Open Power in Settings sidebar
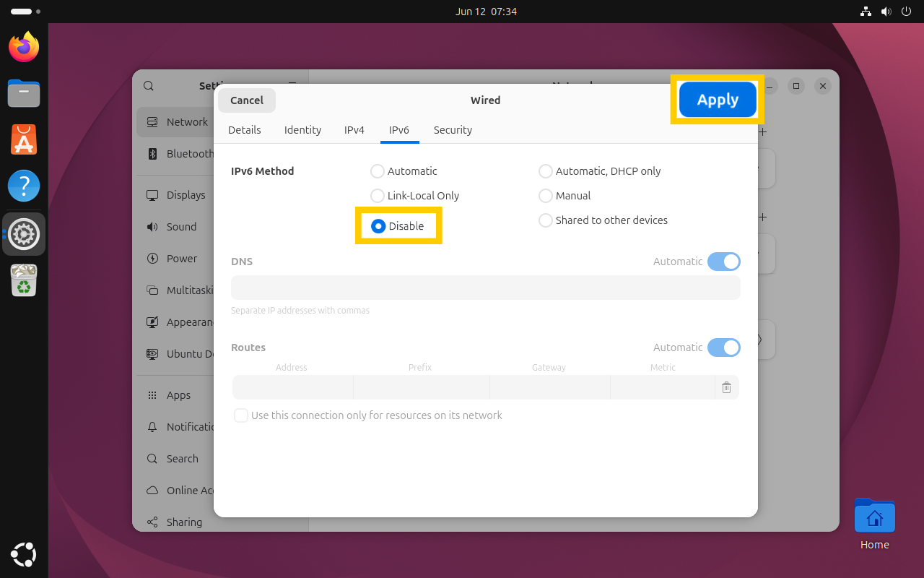Screen dimensions: 924x578 pos(175,259)
